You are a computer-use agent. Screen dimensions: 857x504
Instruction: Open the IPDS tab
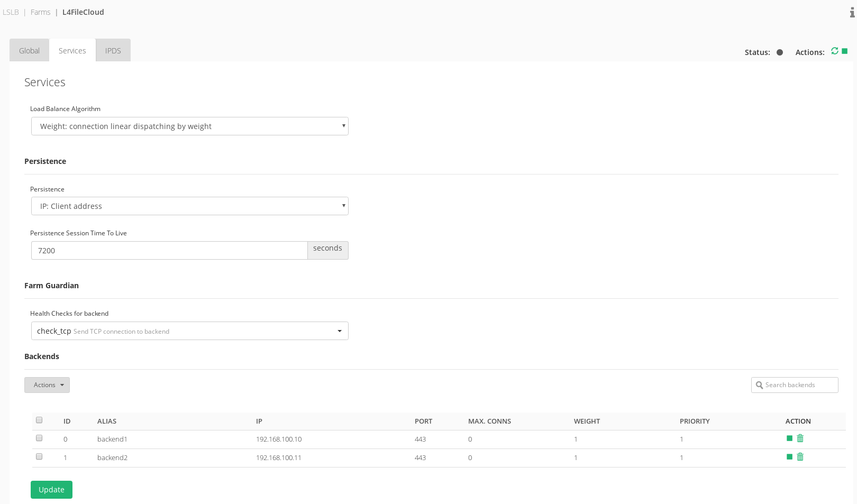[113, 51]
